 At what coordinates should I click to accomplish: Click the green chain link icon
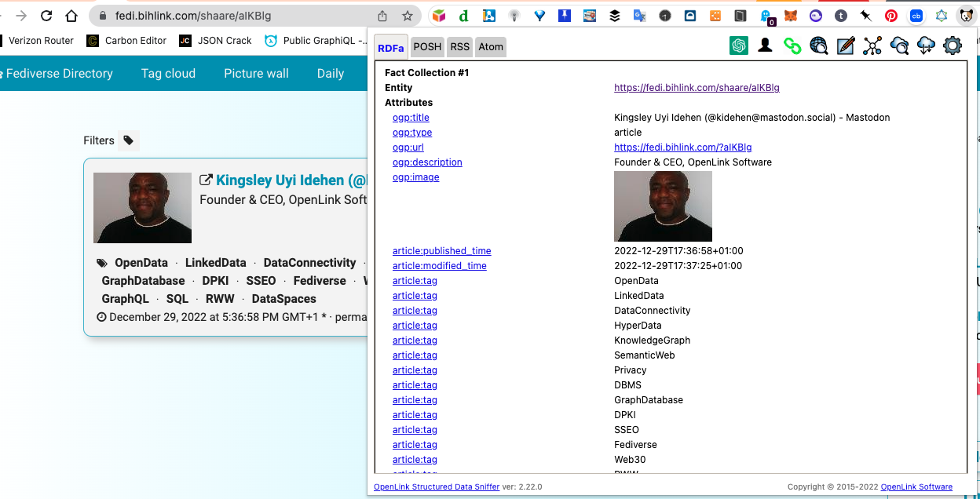pos(792,46)
